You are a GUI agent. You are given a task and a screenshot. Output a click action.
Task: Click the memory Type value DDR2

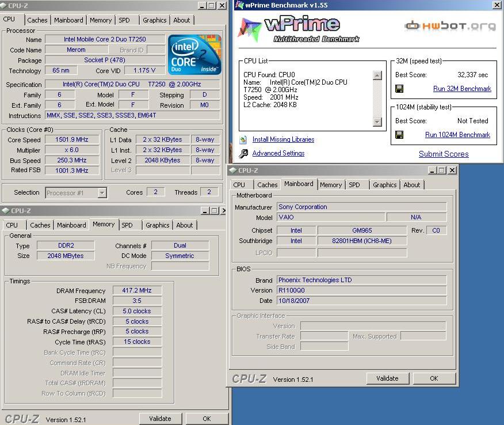point(66,245)
